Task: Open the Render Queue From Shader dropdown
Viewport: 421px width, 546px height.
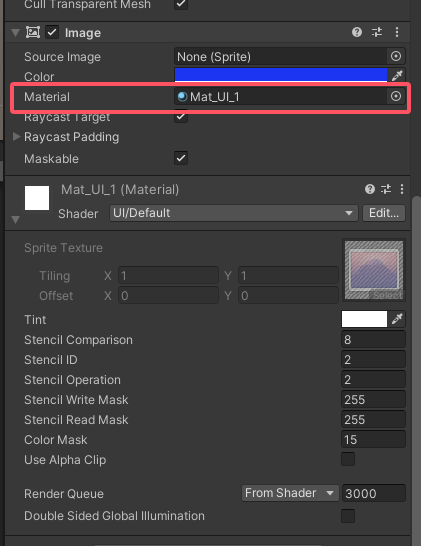Action: point(290,493)
